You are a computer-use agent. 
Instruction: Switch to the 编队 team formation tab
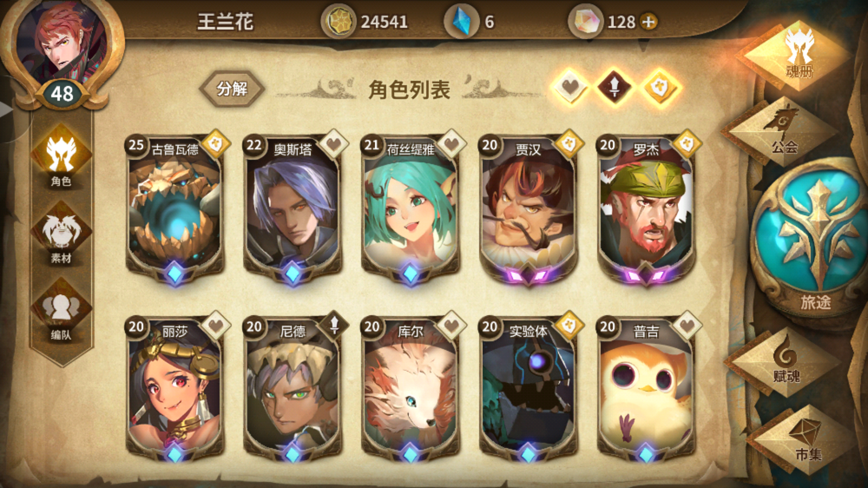tap(61, 312)
